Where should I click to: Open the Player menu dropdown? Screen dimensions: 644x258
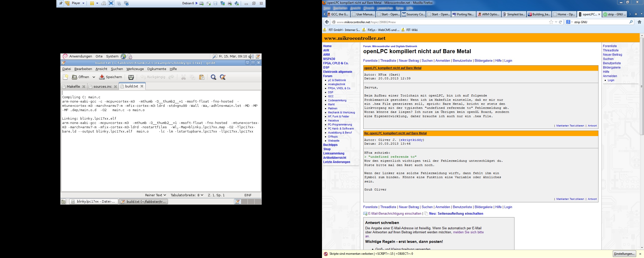78,3
